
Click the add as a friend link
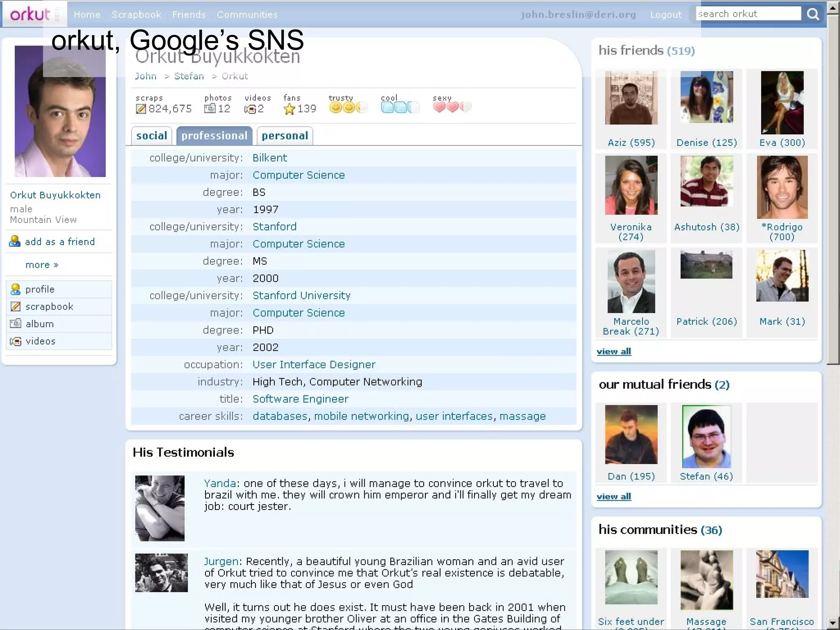59,242
